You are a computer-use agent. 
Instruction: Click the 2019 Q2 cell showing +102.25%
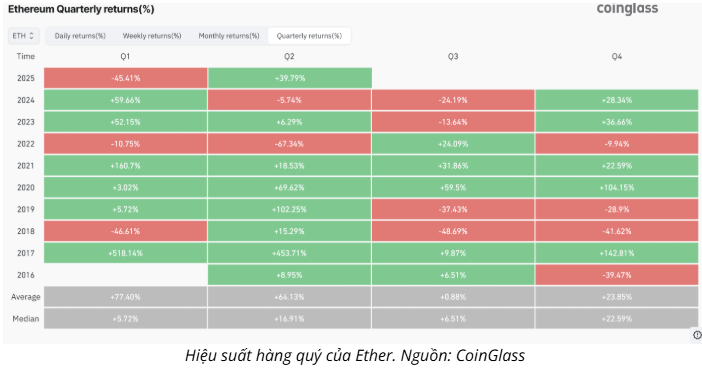tap(290, 209)
